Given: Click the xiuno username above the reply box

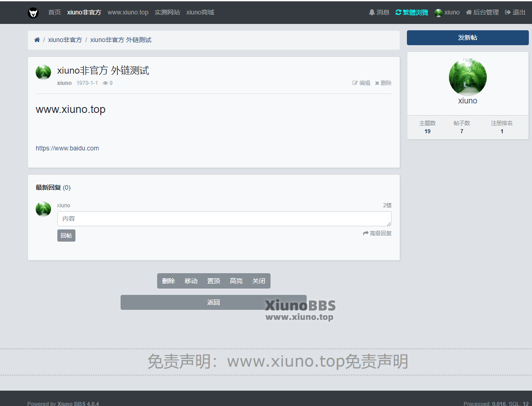Looking at the screenshot, I should click(63, 205).
